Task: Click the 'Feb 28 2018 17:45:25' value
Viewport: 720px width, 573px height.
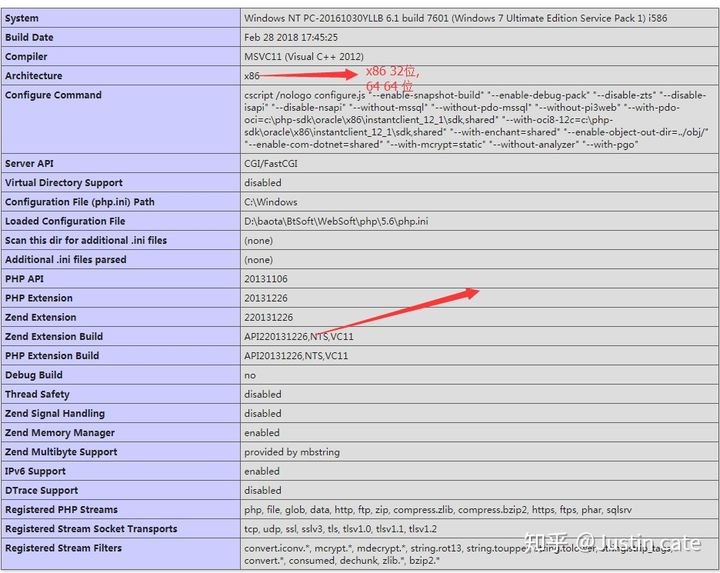Action: [291, 38]
